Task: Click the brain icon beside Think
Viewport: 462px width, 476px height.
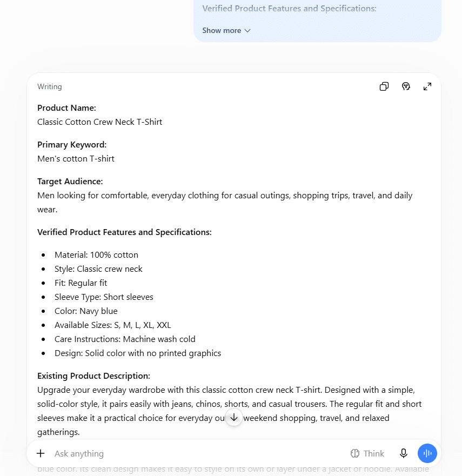Action: 355,453
